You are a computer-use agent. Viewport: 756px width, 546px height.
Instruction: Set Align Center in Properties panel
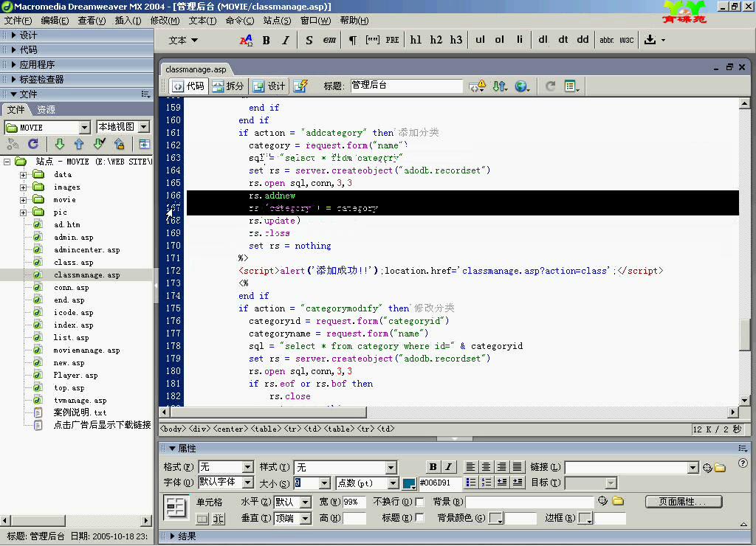click(486, 466)
